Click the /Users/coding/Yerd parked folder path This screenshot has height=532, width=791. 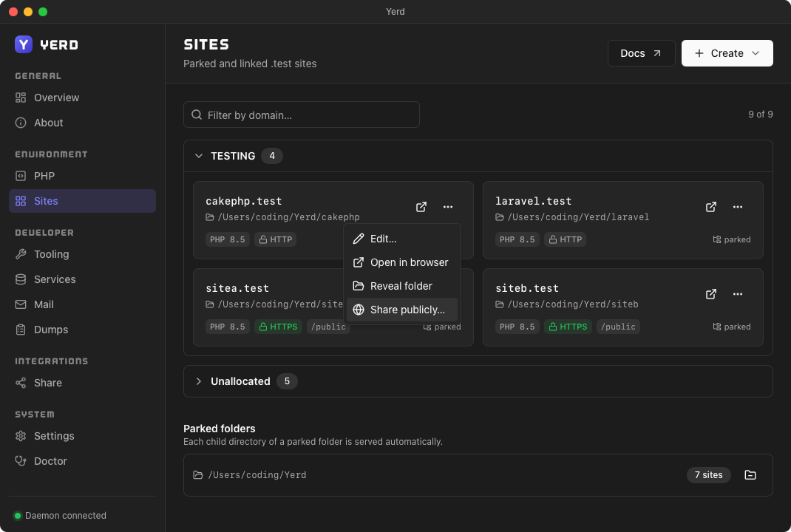pos(257,475)
